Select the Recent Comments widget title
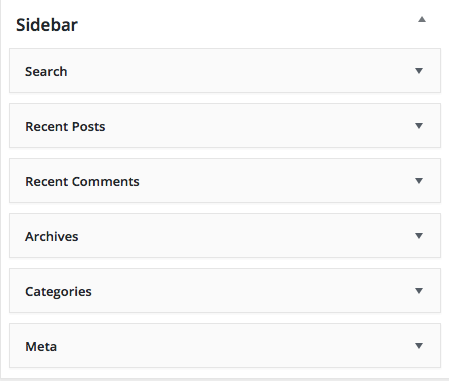 (x=82, y=181)
